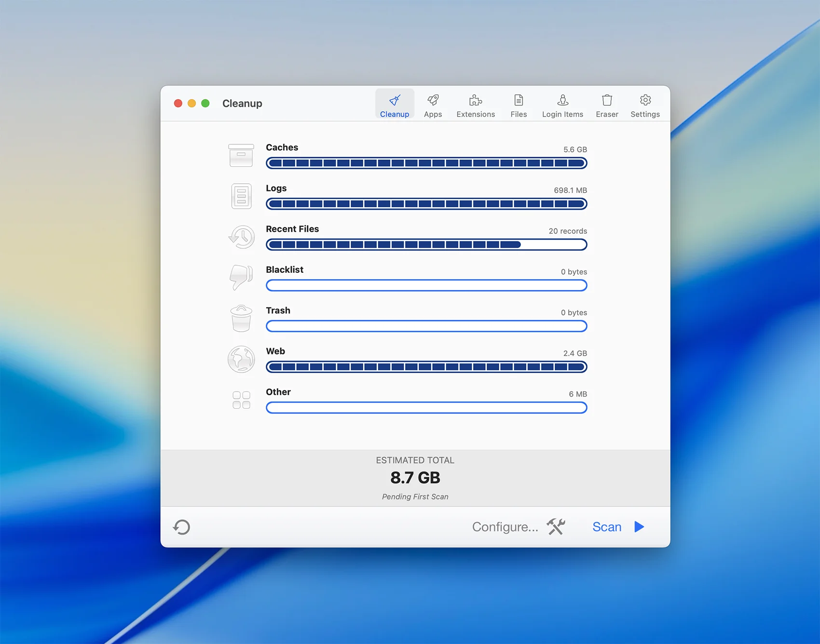
Task: Click the 8.7 GB estimated total
Action: [x=415, y=478]
